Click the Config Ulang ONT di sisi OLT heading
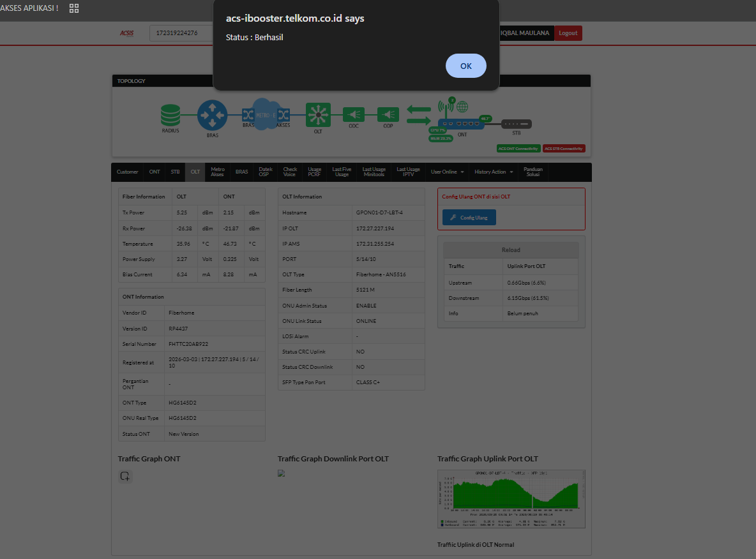The image size is (756, 559). [x=476, y=197]
